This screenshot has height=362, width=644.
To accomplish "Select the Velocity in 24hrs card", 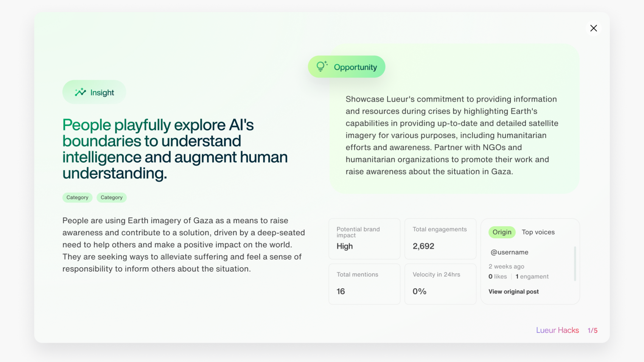I will (440, 284).
